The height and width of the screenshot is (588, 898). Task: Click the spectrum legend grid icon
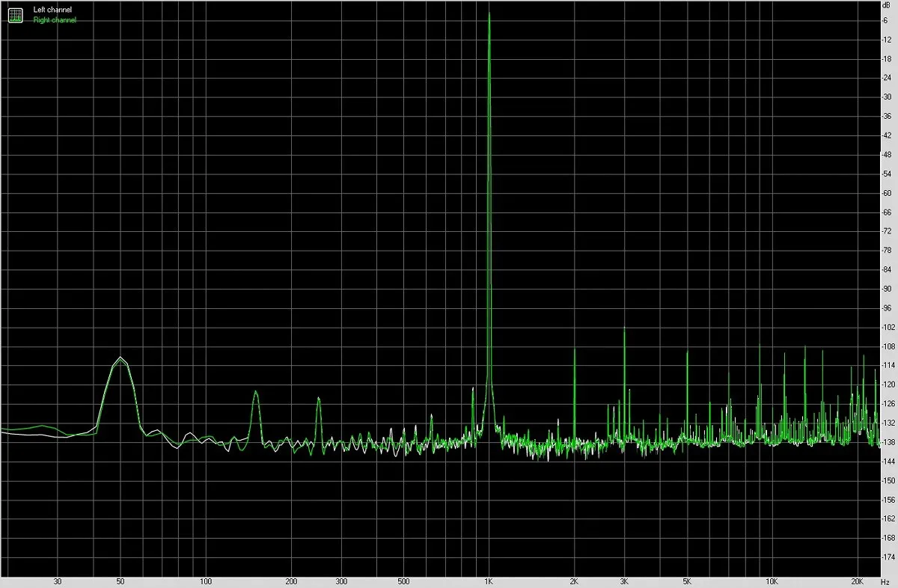[x=15, y=14]
